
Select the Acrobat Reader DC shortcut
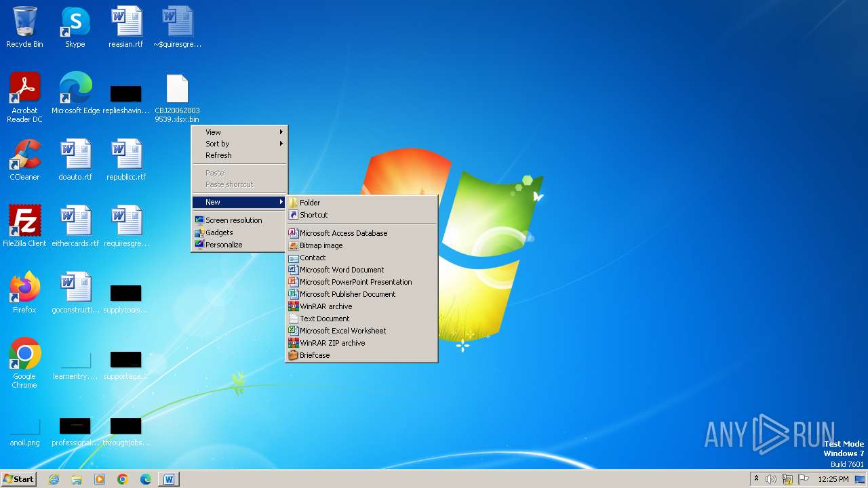(x=24, y=98)
